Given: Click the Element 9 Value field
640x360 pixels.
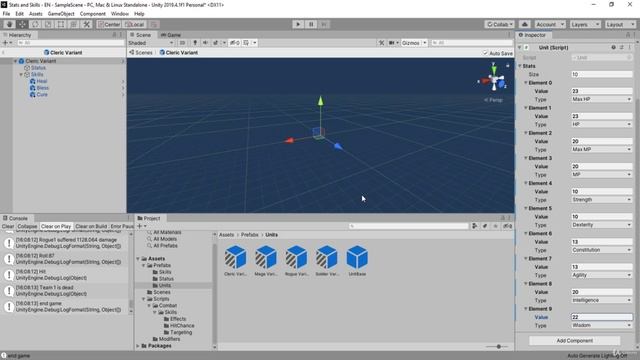Looking at the screenshot, I should 602,317.
